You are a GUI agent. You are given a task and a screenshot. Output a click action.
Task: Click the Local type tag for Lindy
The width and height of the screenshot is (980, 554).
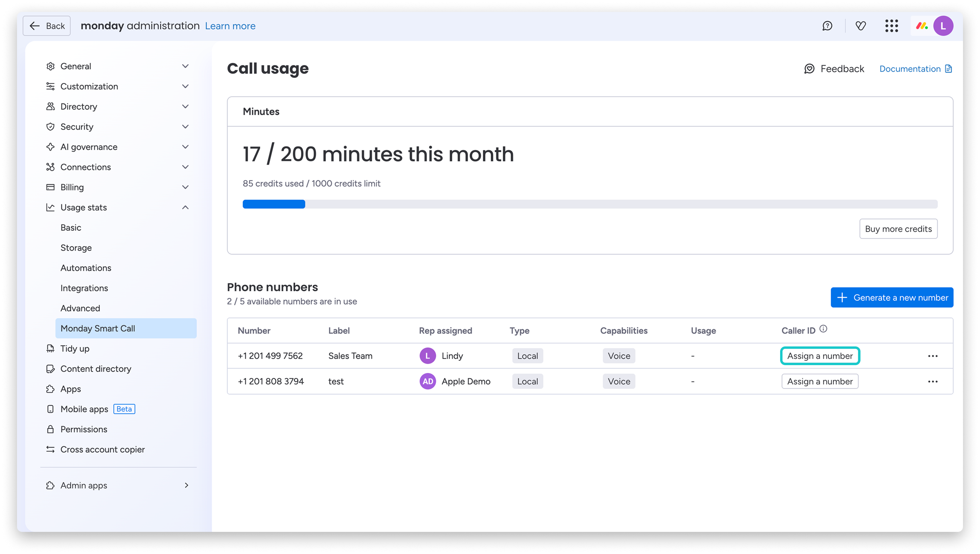click(527, 356)
